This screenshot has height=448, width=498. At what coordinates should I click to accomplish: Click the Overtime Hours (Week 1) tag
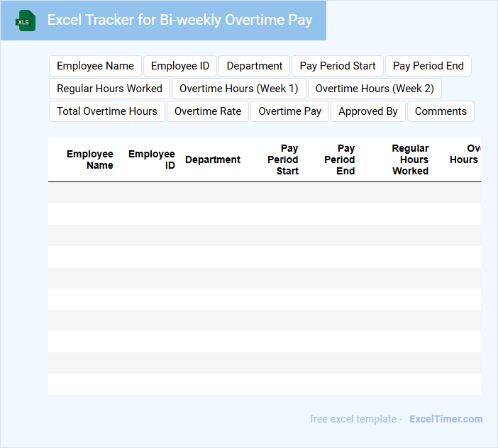click(x=239, y=89)
